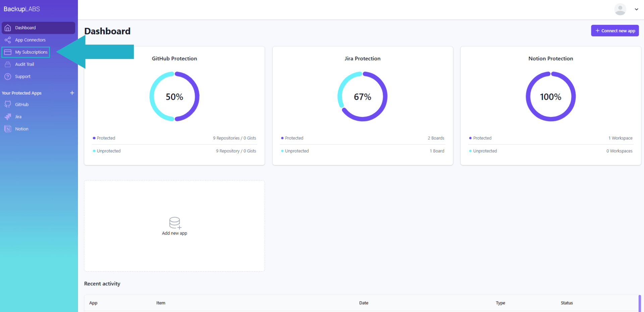This screenshot has height=312, width=644.
Task: Click the database icon above Add new app
Action: pyautogui.click(x=175, y=223)
